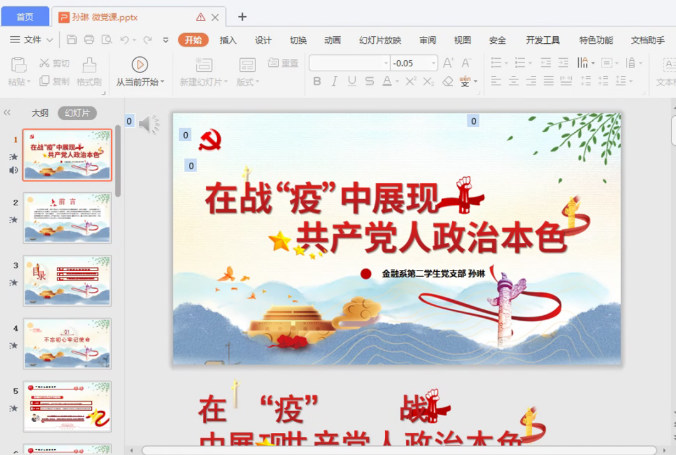This screenshot has height=455, width=676.
Task: Click the audio speaker icon on slide
Action: pos(149,124)
